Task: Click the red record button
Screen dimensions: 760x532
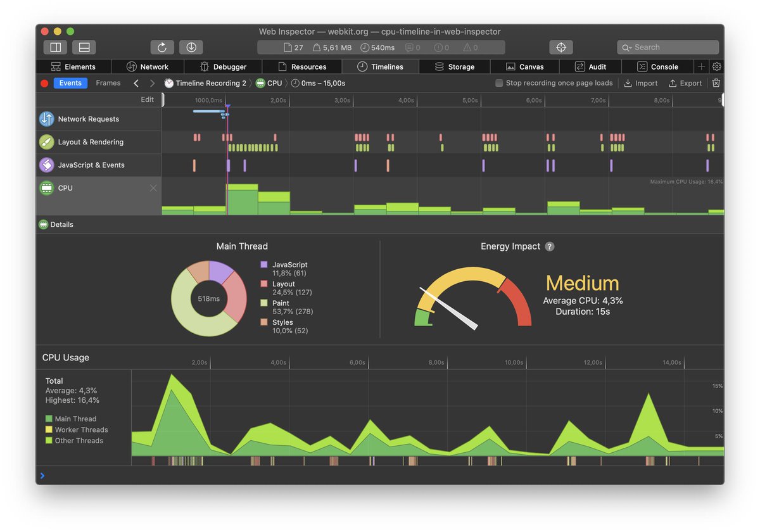Action: point(44,83)
